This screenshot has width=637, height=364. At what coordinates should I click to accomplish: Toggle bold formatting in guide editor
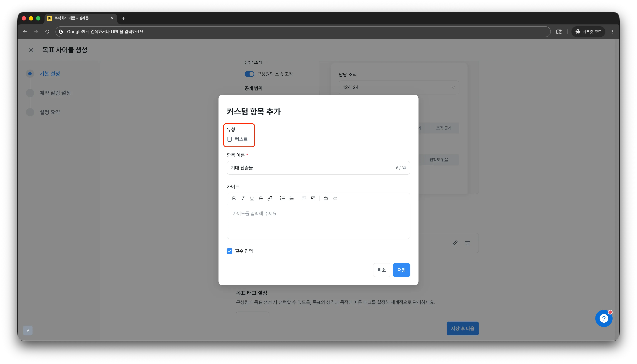pos(234,198)
